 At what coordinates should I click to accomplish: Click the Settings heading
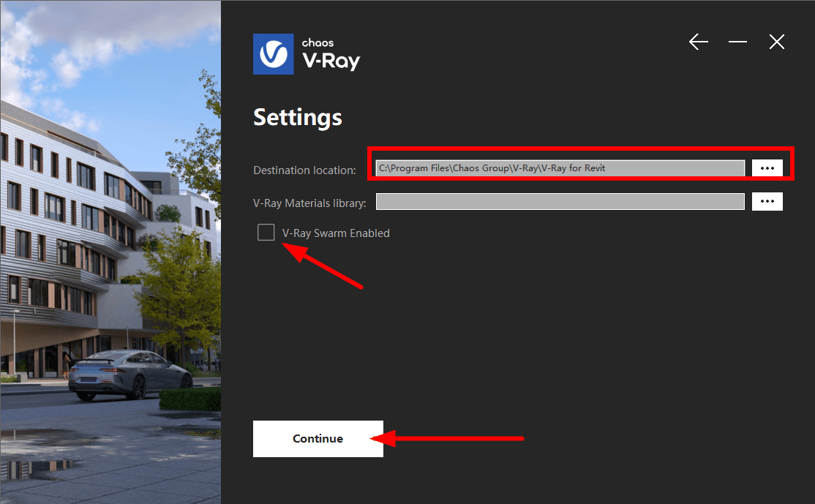(298, 118)
